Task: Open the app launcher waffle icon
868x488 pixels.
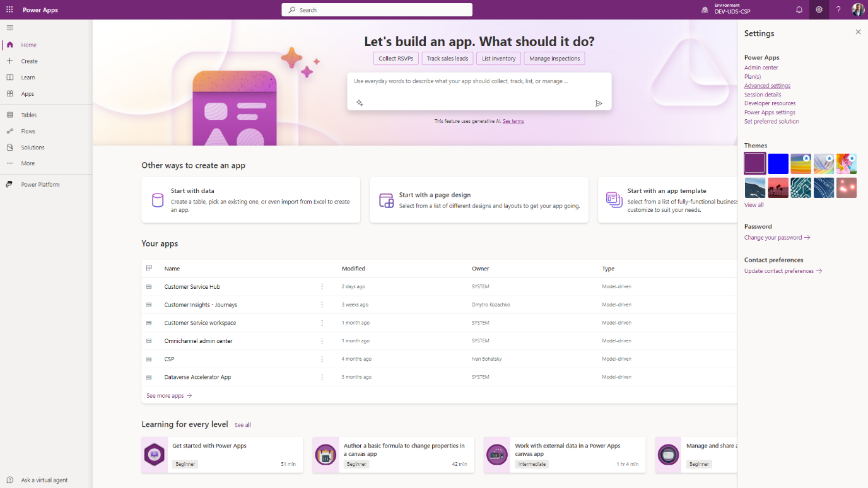Action: click(x=9, y=10)
